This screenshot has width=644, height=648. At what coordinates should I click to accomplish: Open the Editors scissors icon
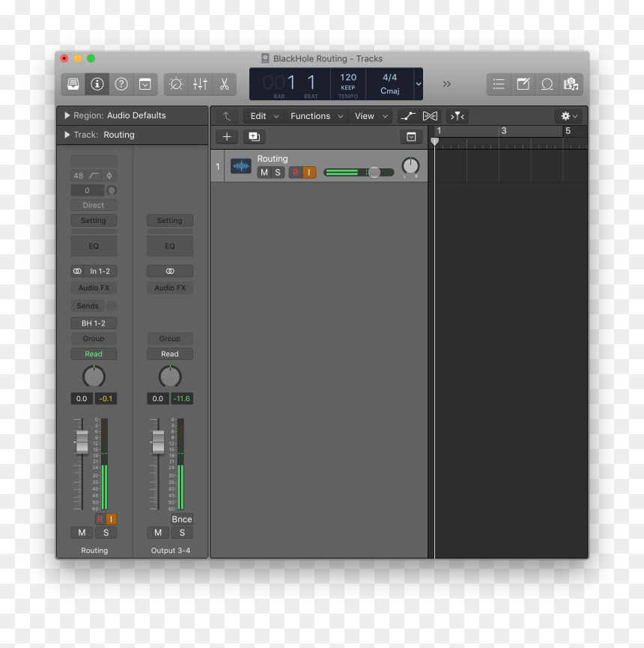[x=224, y=85]
